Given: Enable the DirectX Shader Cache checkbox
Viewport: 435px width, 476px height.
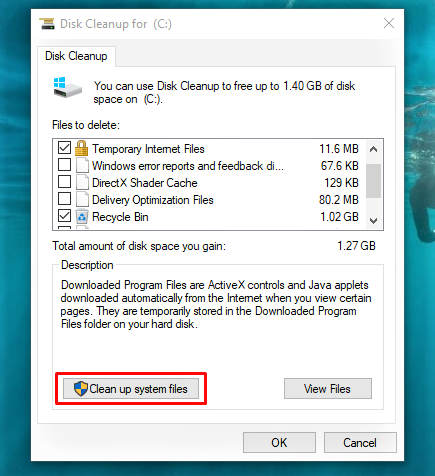Looking at the screenshot, I should [x=64, y=182].
